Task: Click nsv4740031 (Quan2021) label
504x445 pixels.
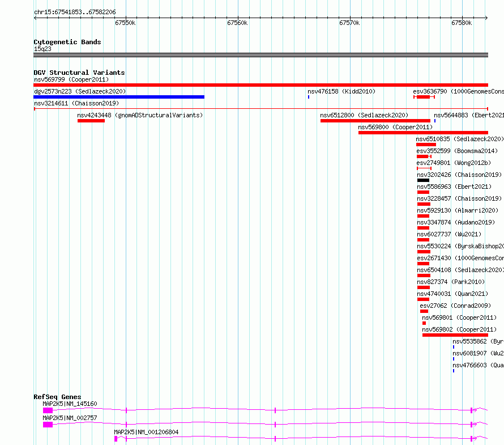Action: pyautogui.click(x=452, y=294)
